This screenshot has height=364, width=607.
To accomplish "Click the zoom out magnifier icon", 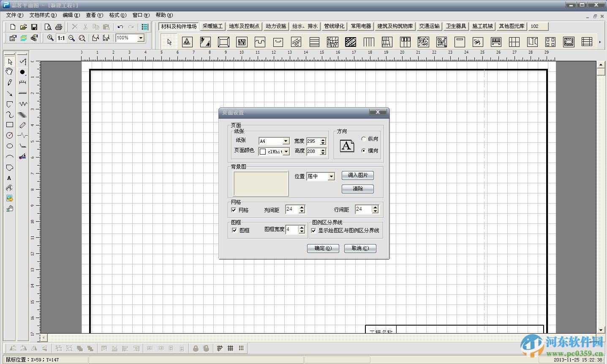I will pos(72,38).
